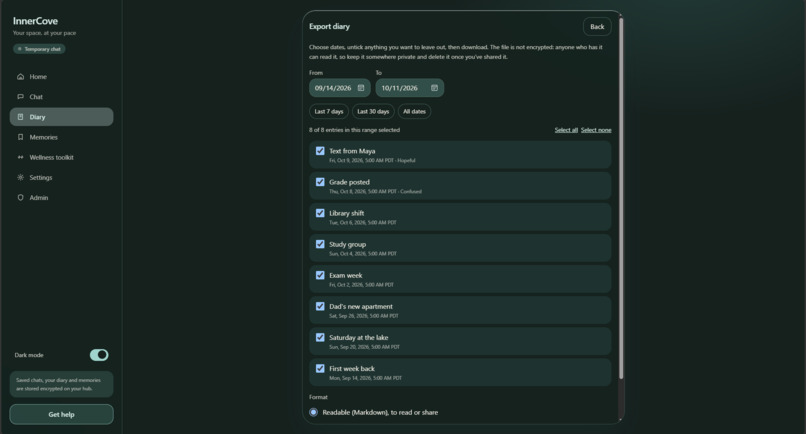Viewport: 806px width, 434px height.
Task: Click the Get help button
Action: click(62, 414)
